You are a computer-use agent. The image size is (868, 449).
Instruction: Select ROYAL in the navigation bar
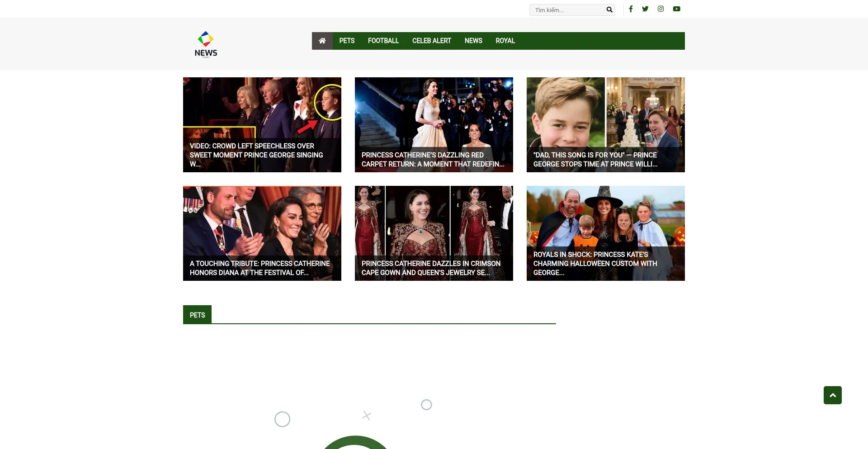(505, 41)
